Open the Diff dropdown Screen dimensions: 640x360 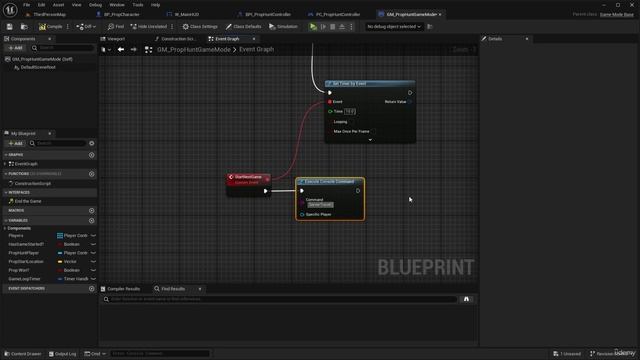pyautogui.click(x=86, y=27)
